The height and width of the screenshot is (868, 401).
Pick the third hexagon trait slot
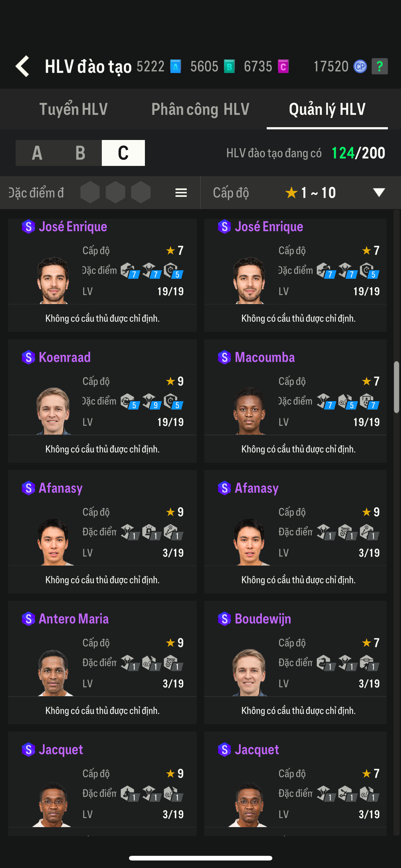click(x=141, y=193)
